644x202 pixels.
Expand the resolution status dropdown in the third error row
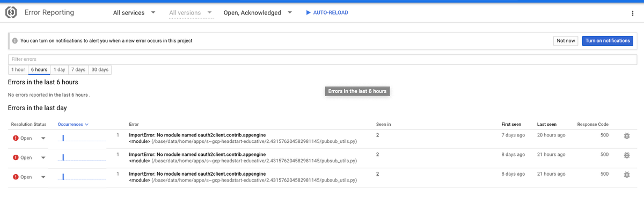coord(43,177)
